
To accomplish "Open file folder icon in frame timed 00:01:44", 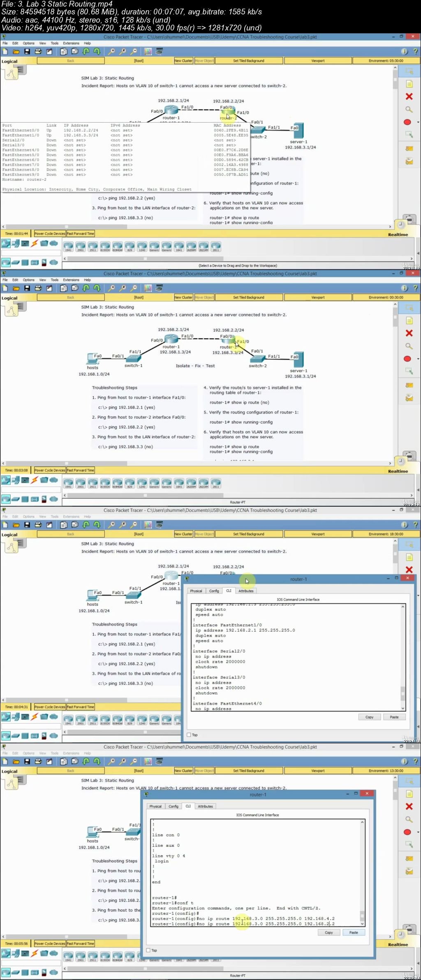I will (x=16, y=51).
